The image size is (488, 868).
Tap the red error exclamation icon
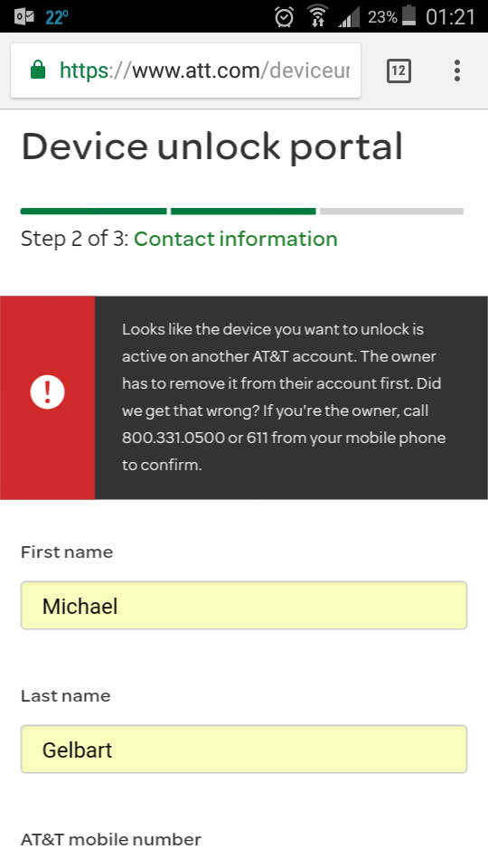(48, 392)
